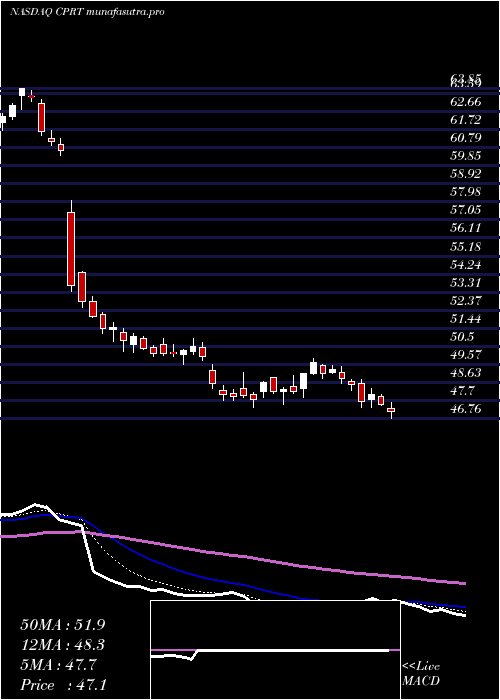The image size is (500, 700).
Task: Select the 55.18 price axis label
Action: tap(466, 246)
